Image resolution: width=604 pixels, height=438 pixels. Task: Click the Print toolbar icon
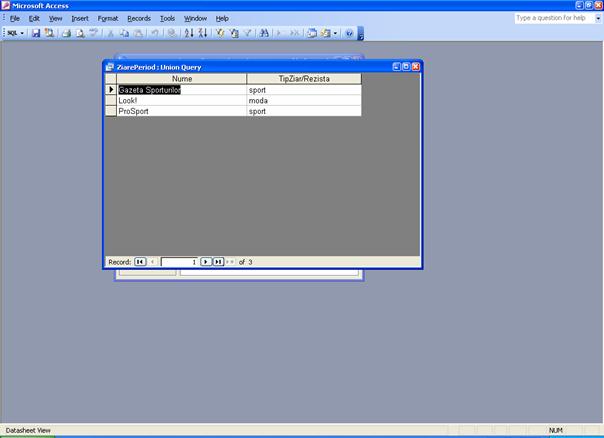[66, 33]
